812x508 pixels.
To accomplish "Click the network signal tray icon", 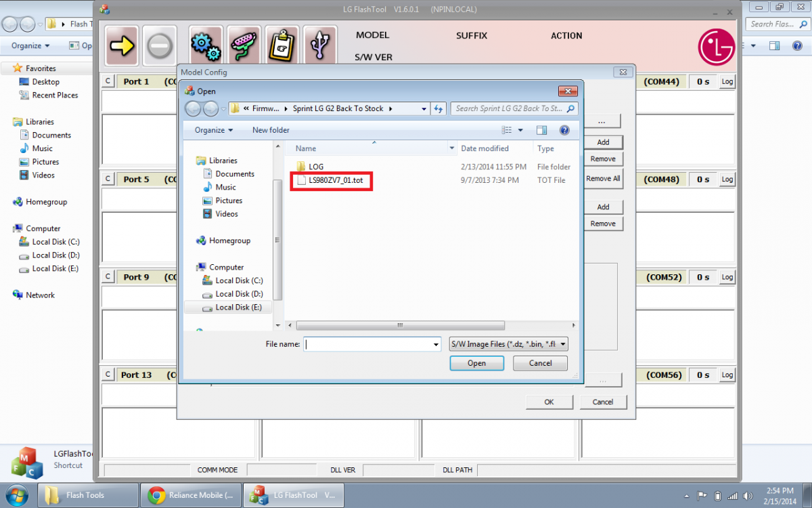I will (733, 495).
